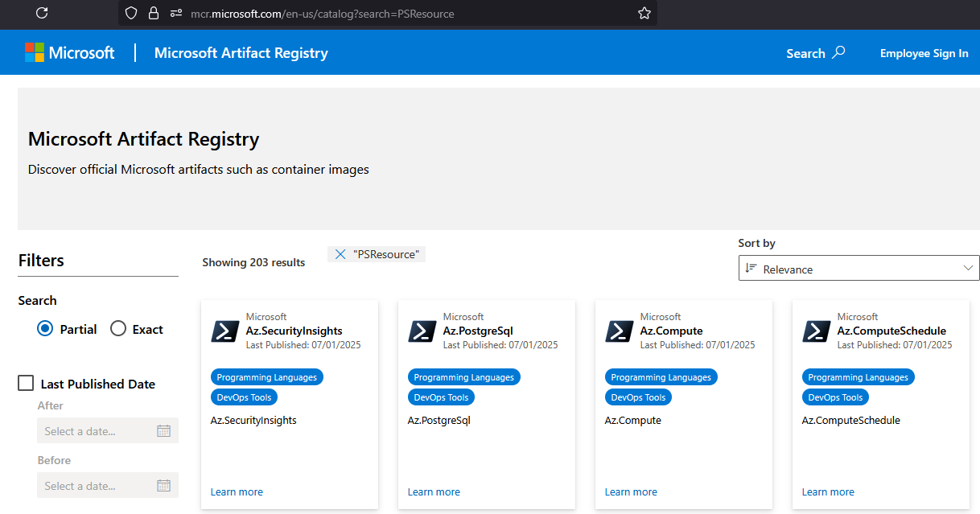Open site security padlock info

[154, 13]
